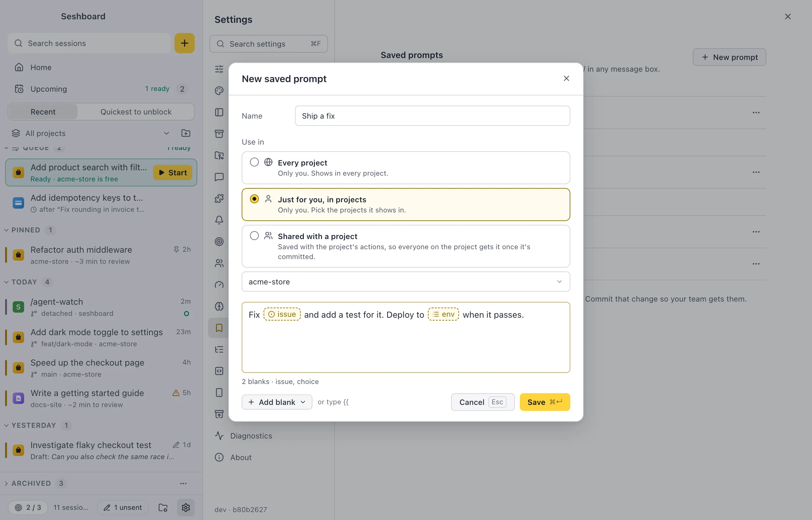Select the Every project radio option
The height and width of the screenshot is (520, 812).
[x=254, y=162]
